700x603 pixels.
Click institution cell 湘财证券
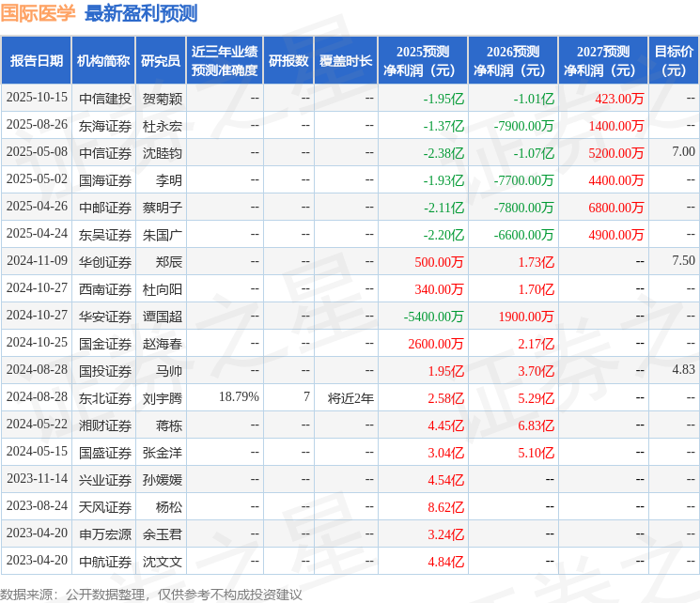pos(105,425)
